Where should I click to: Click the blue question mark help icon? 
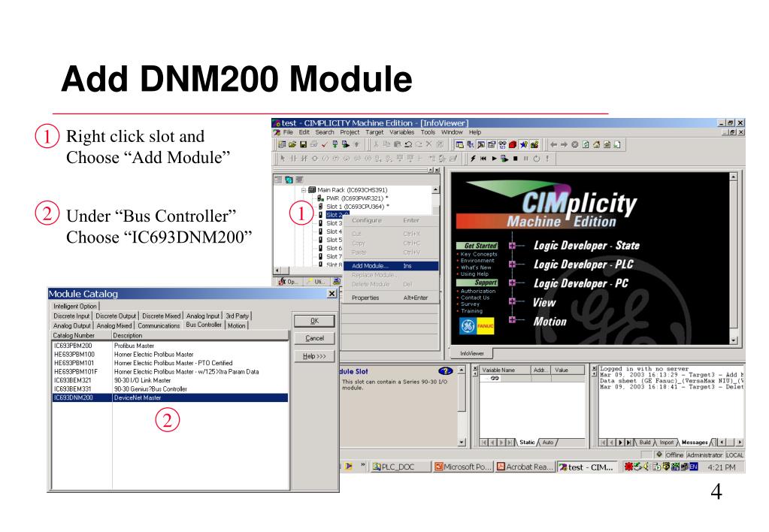coord(445,371)
